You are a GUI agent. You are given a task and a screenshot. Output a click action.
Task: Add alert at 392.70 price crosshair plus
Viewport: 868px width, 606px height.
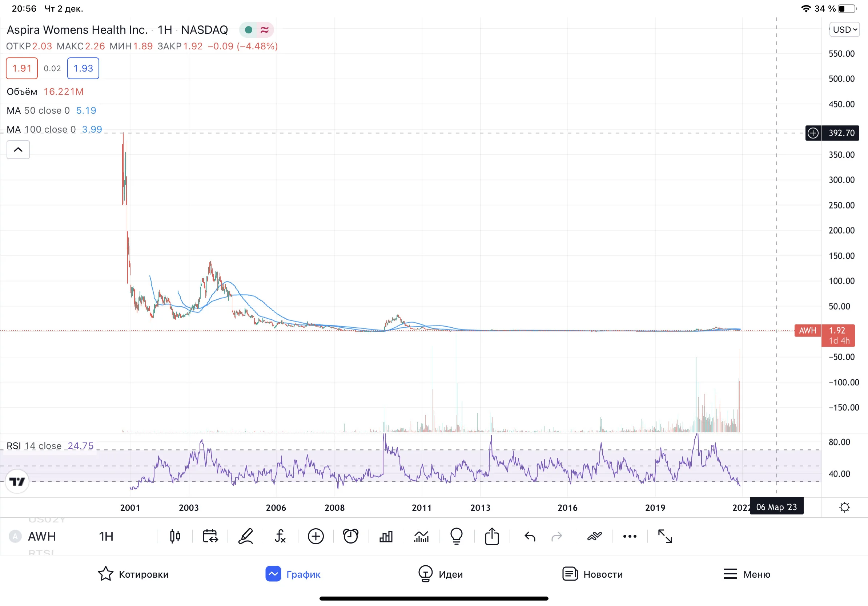[813, 133]
